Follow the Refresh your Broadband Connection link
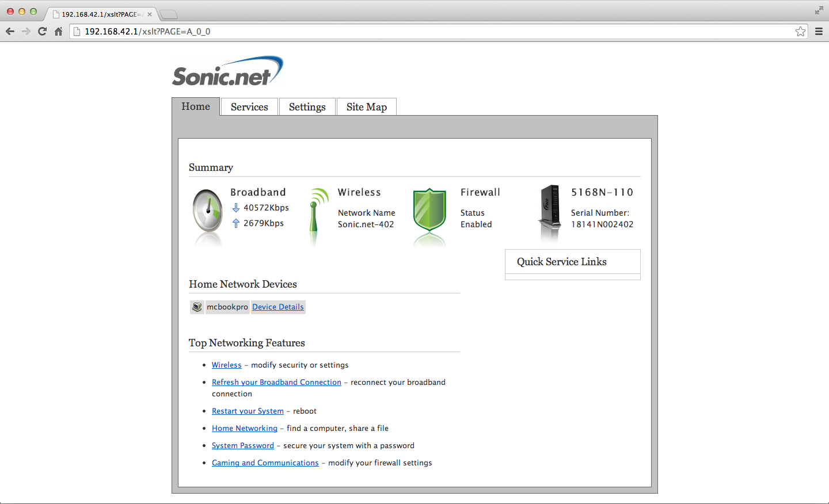This screenshot has width=829, height=504. [276, 383]
